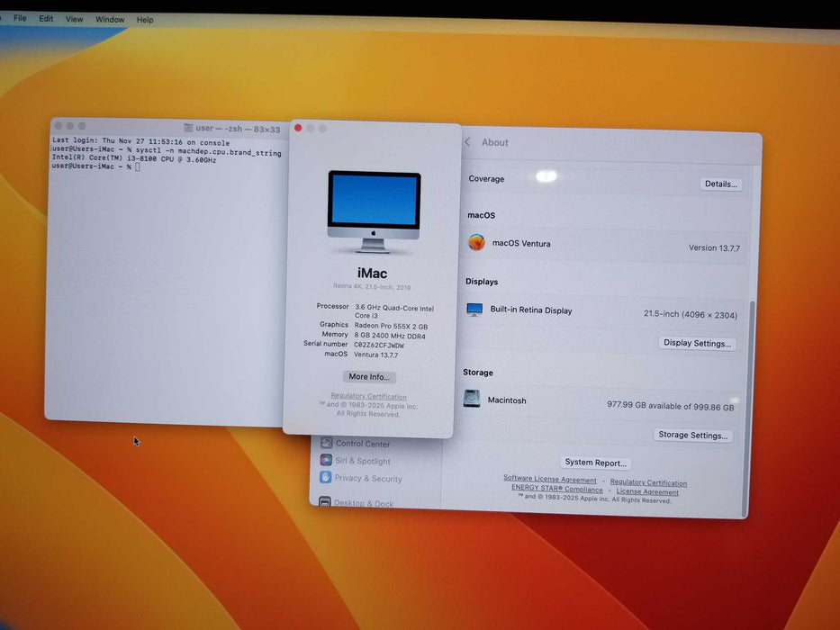This screenshot has height=630, width=840.
Task: Open License Agreement link in About pane
Action: click(x=647, y=491)
